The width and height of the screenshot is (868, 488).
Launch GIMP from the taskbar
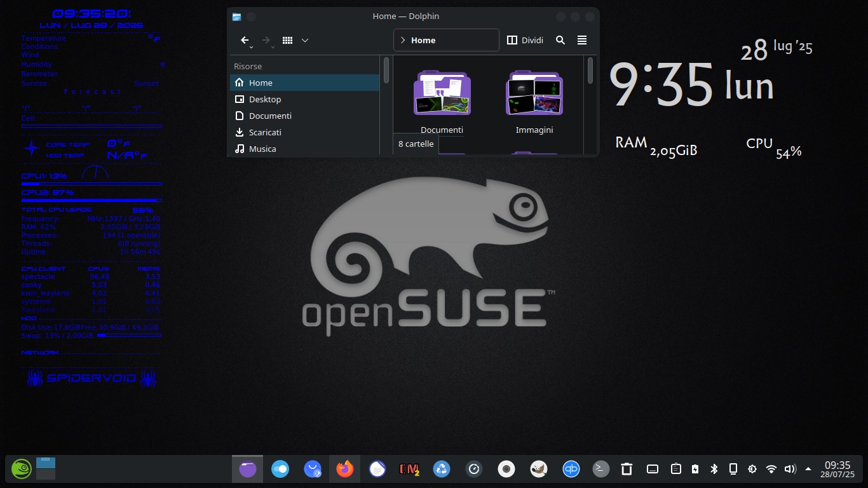tap(539, 469)
